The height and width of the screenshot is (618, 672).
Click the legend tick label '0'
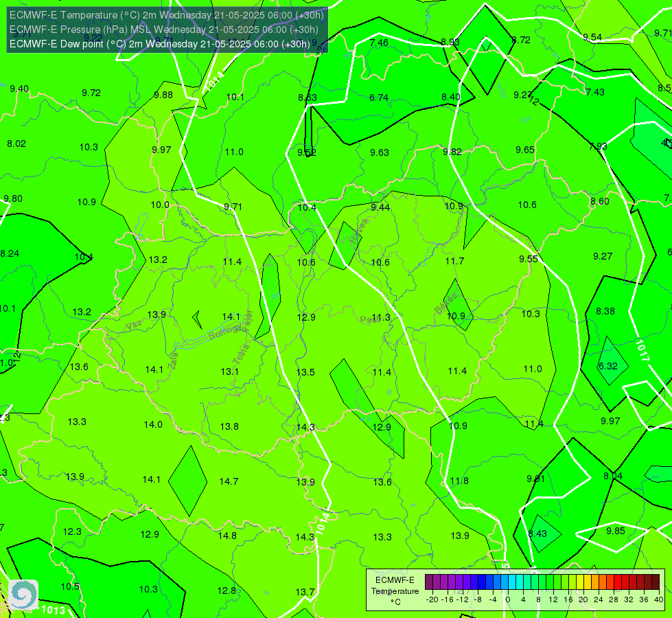click(508, 599)
